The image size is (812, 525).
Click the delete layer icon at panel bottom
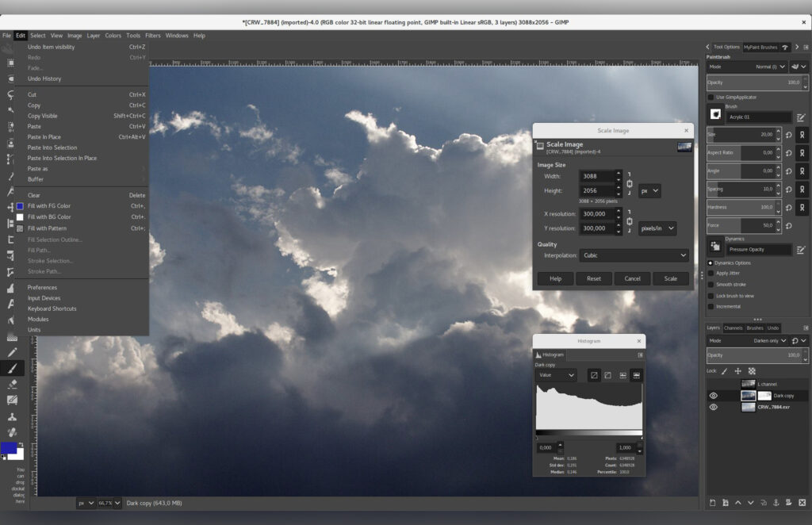point(802,503)
